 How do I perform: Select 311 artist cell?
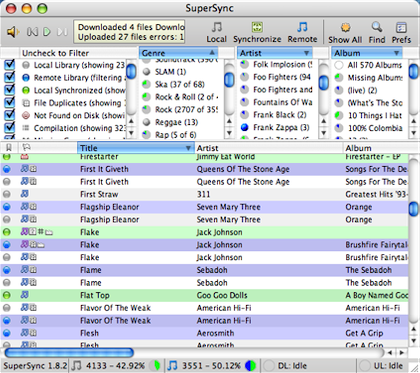click(203, 194)
